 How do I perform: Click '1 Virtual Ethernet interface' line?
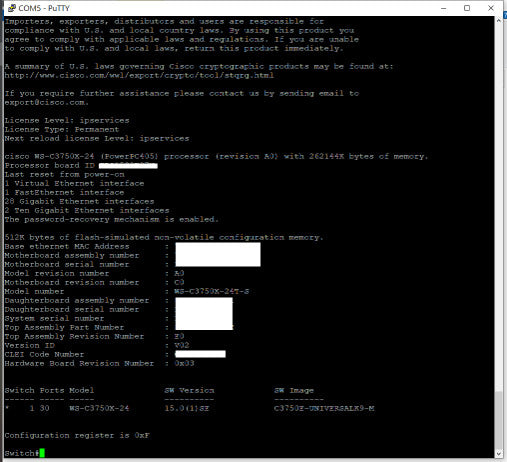click(x=74, y=183)
